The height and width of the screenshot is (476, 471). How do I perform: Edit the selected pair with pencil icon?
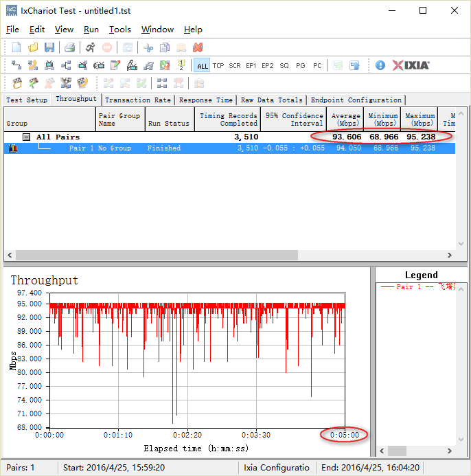click(x=115, y=65)
